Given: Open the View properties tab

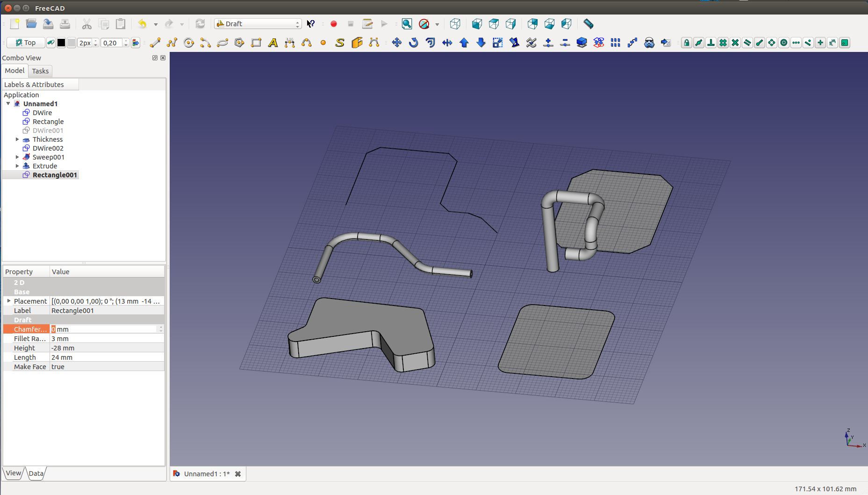Looking at the screenshot, I should pyautogui.click(x=13, y=473).
